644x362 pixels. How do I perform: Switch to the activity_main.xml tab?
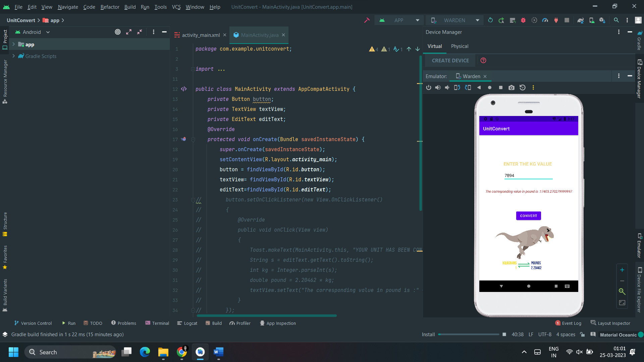pos(201,35)
